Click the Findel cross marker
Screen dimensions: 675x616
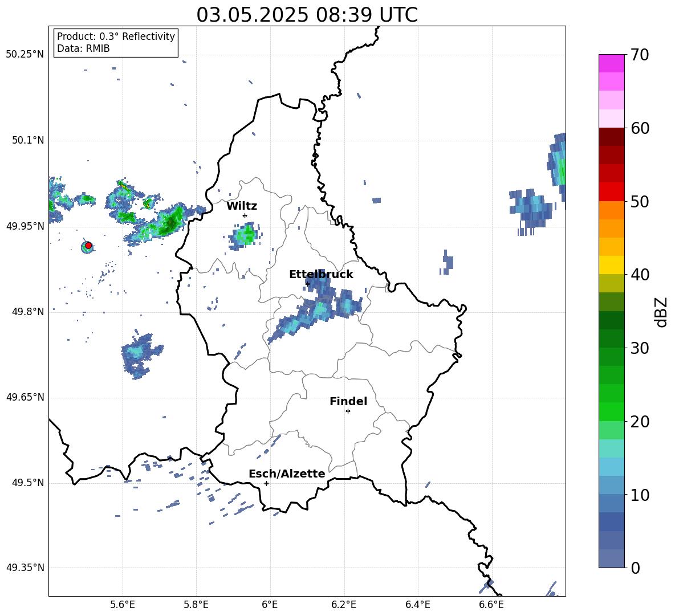(x=348, y=411)
